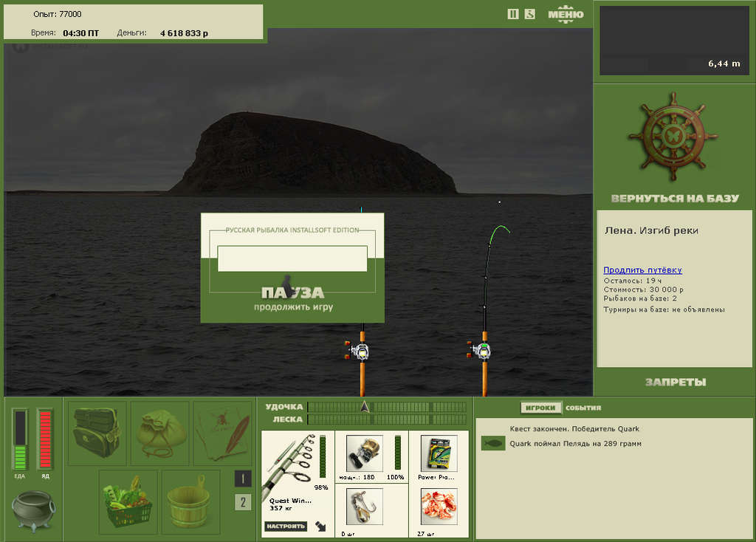
Task: Click the arrow icon beside НАСТРОИТЬ
Action: (x=320, y=526)
